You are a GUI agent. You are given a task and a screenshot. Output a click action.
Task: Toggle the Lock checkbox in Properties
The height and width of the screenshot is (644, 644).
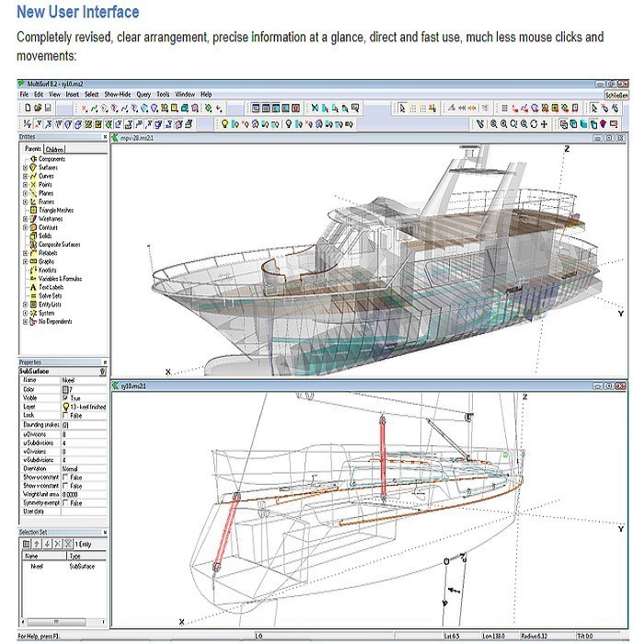pyautogui.click(x=65, y=415)
